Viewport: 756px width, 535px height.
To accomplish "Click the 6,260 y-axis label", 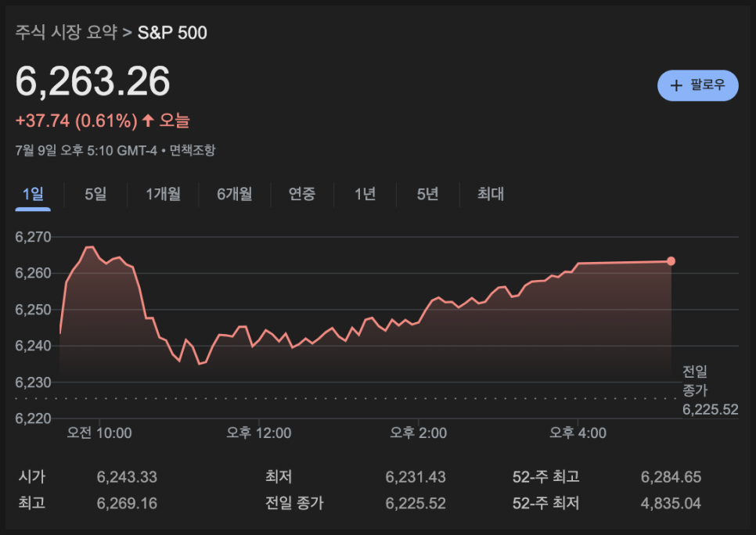I will coord(33,273).
